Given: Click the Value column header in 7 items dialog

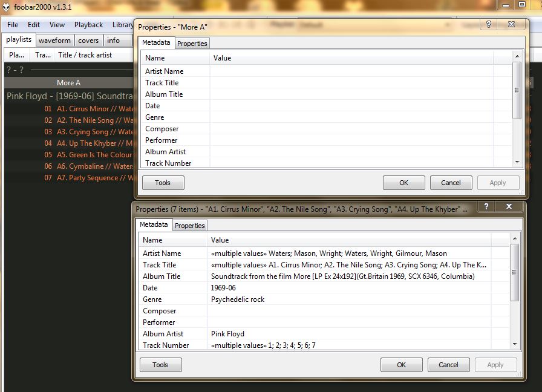Looking at the screenshot, I should click(350, 240).
